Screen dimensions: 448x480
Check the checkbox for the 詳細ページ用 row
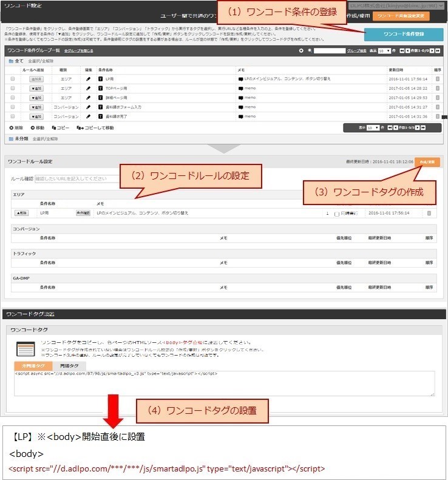point(13,98)
